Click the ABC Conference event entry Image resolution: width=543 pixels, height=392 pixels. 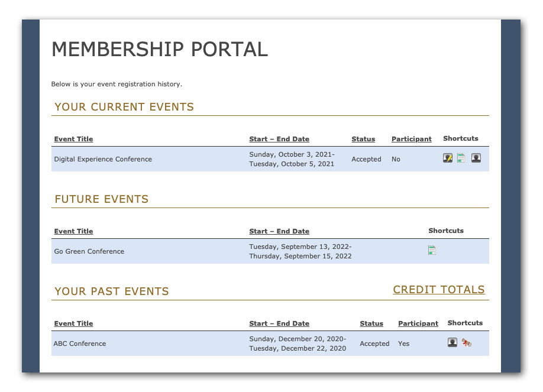79,344
